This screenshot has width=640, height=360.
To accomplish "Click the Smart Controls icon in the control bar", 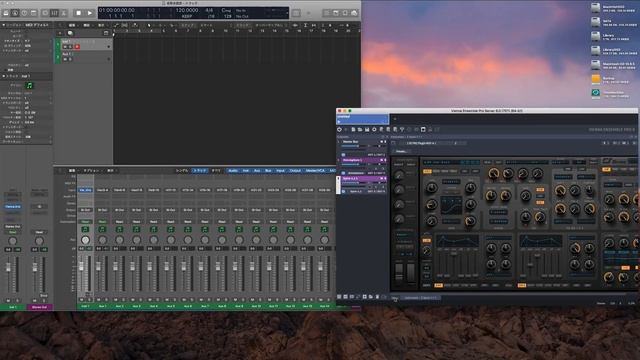I will click(45, 13).
